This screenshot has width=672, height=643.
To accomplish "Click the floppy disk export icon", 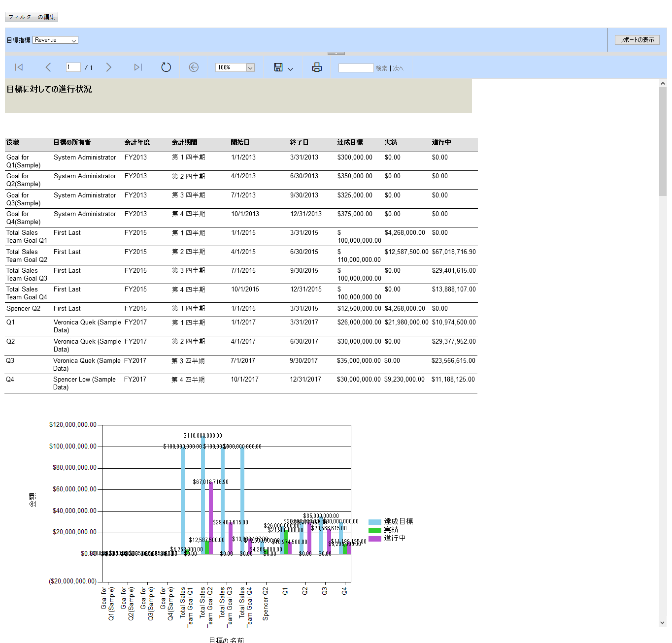I will [x=278, y=67].
